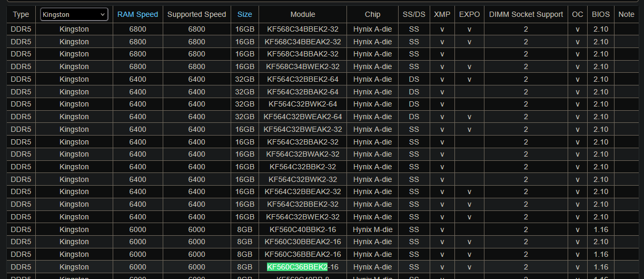644x279 pixels.
Task: Select module KF564C32BBEK2-64
Action: (303, 79)
